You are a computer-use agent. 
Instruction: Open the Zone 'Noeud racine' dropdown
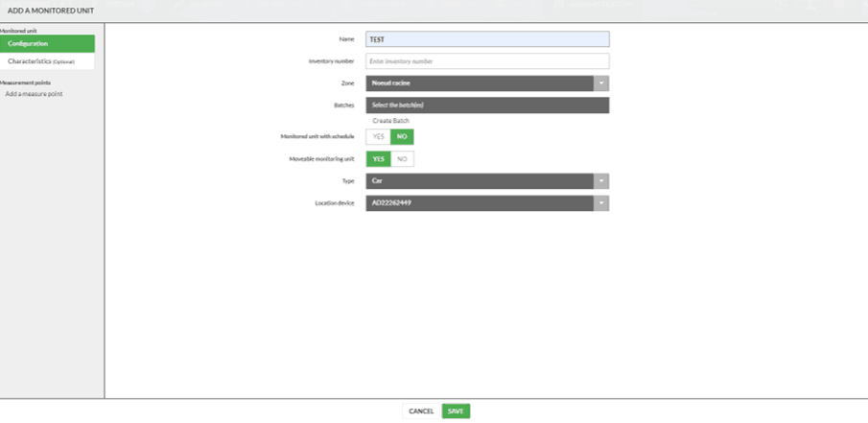[480, 83]
